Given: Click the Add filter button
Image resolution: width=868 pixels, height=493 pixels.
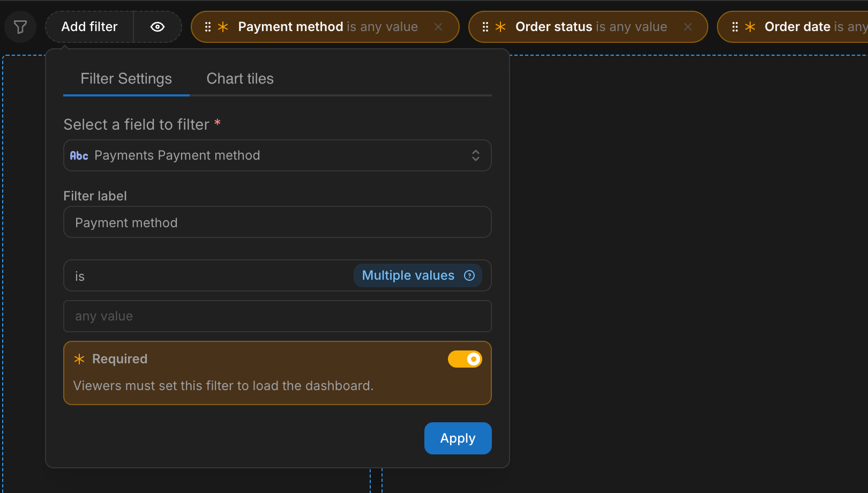Looking at the screenshot, I should coord(89,27).
